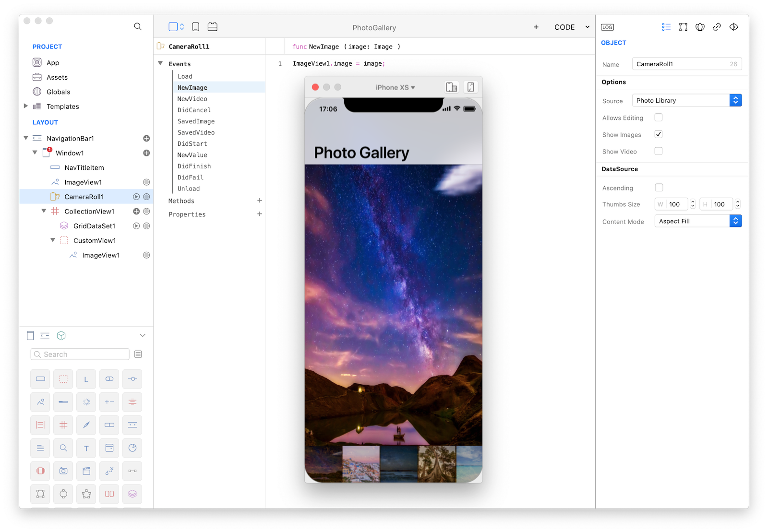768x532 pixels.
Task: Pick the ImageView component in library
Action: click(x=40, y=402)
